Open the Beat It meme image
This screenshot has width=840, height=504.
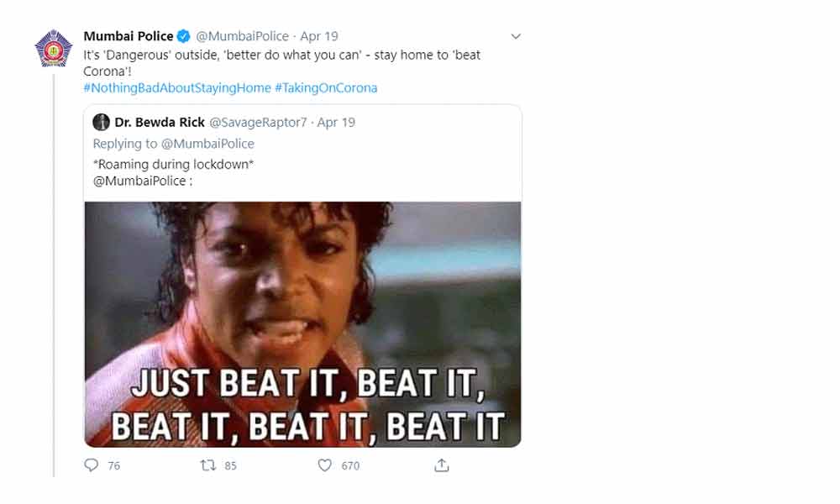coord(302,323)
